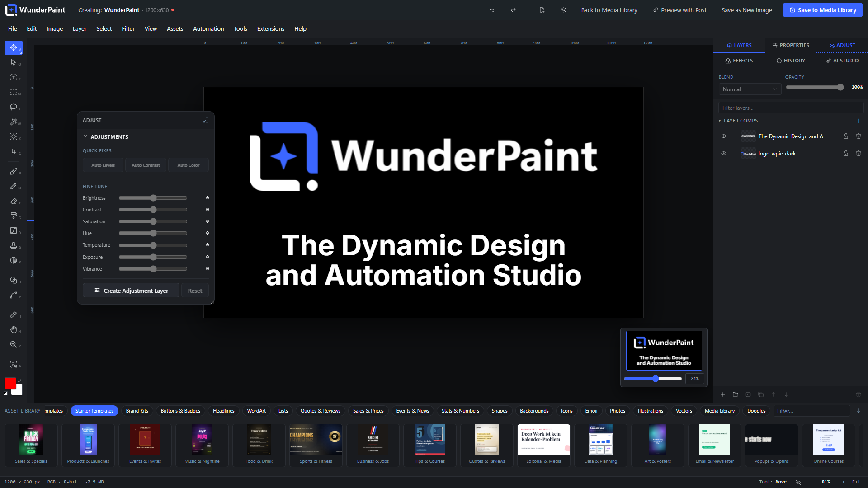Delete the logo-wpie-dark layer via trash icon

[x=859, y=154]
